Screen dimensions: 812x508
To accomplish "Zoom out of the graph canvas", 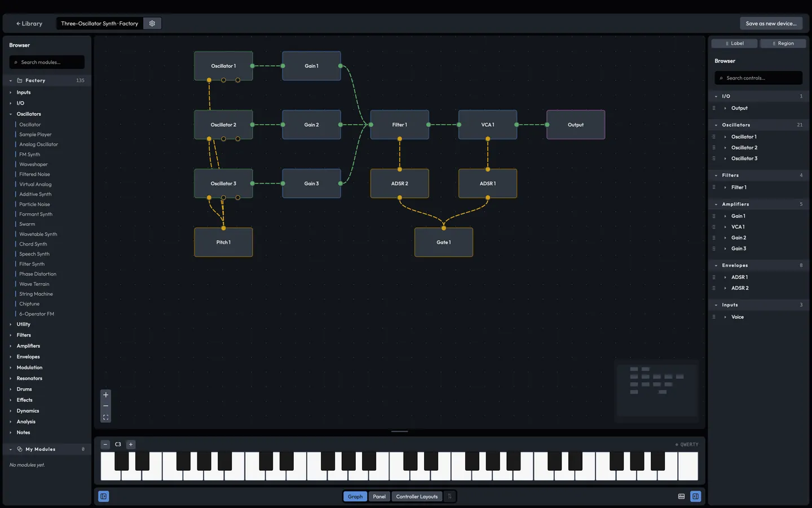I will [105, 406].
